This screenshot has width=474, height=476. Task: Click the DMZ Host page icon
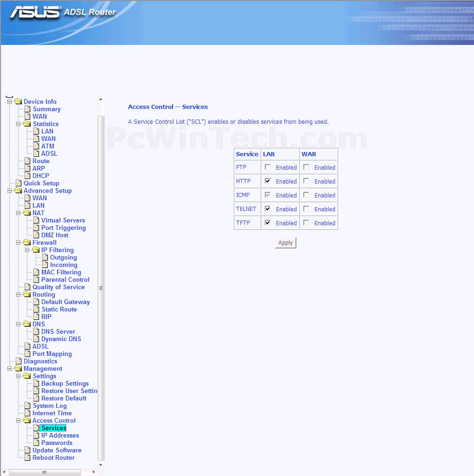36,235
